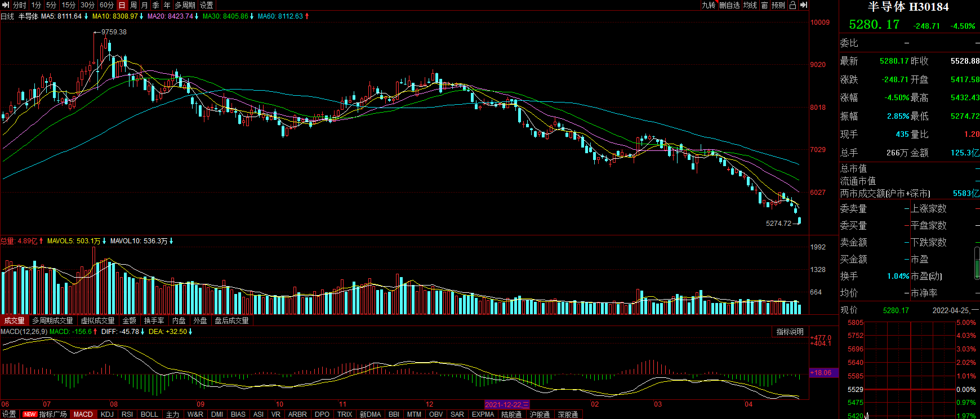
Task: Switch volume panel to 多周期成交量
Action: [x=52, y=320]
